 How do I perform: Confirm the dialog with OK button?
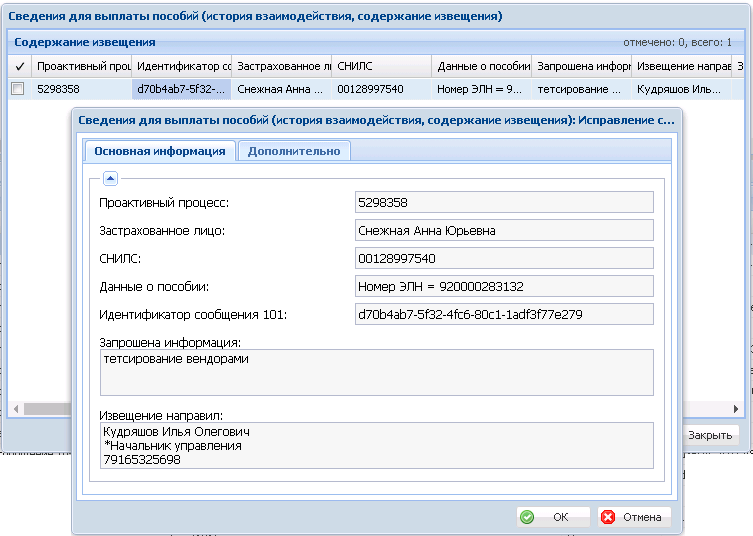coord(553,517)
